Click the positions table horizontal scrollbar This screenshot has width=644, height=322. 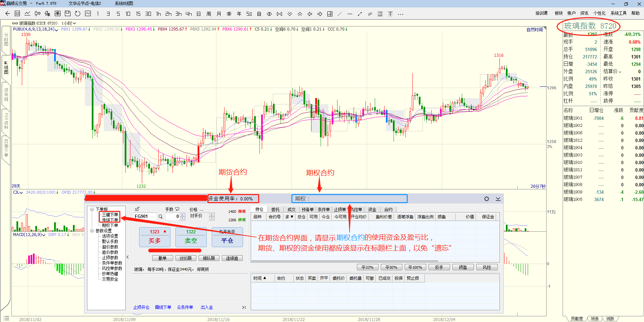pyautogui.click(x=344, y=261)
